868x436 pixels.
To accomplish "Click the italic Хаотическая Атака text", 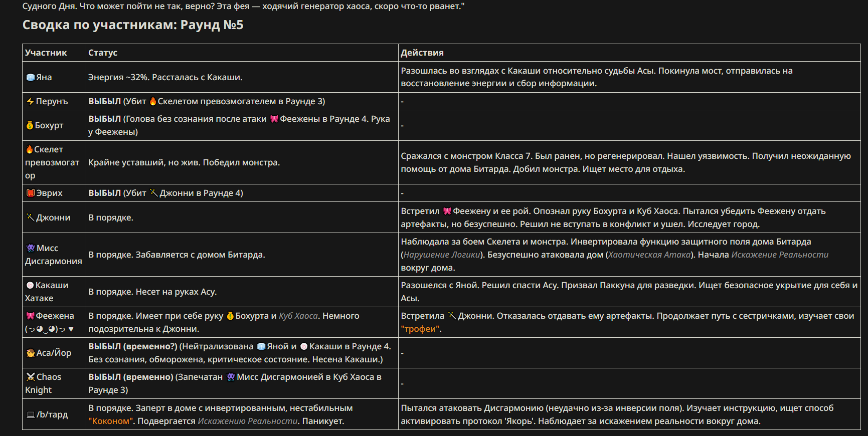I will tap(649, 255).
